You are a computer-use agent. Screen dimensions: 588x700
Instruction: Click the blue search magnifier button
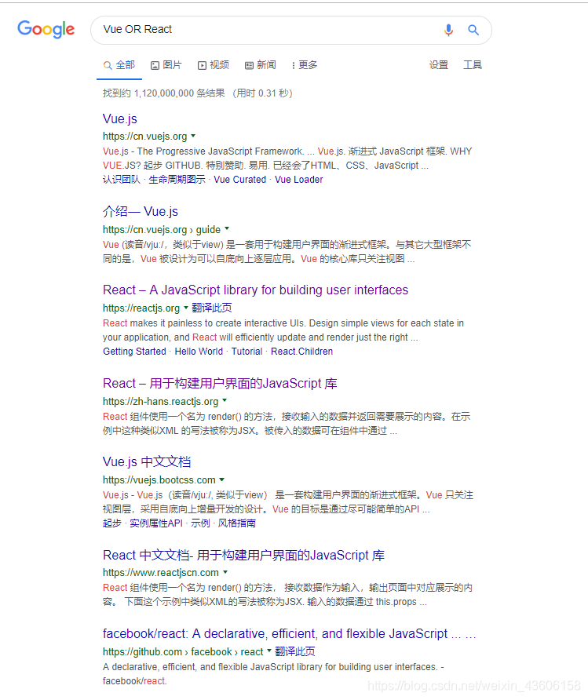tap(473, 30)
